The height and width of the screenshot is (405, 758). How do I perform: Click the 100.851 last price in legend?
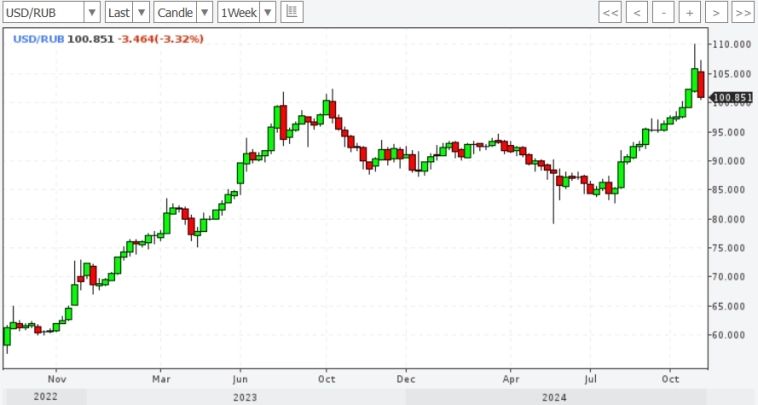[90, 39]
